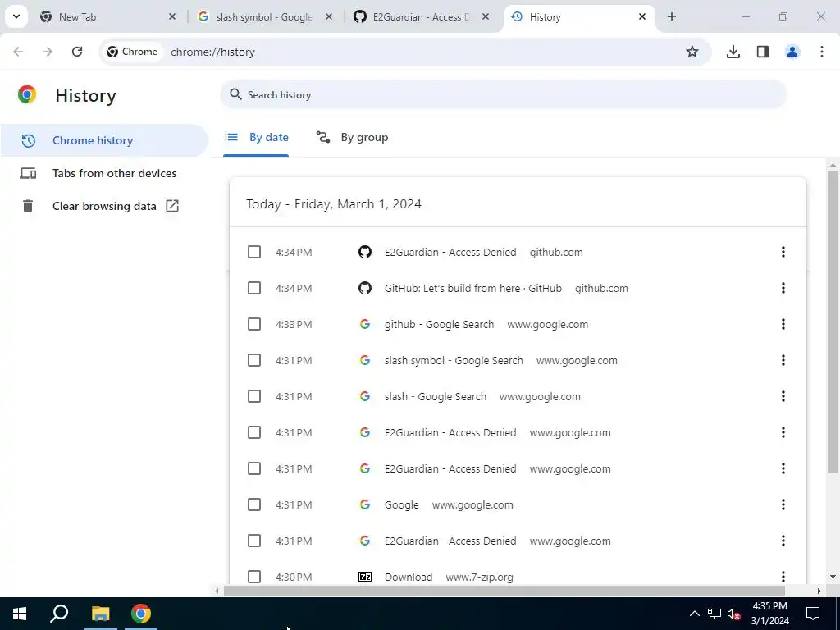Viewport: 840px width, 630px height.
Task: Select the History tab
Action: [578, 16]
